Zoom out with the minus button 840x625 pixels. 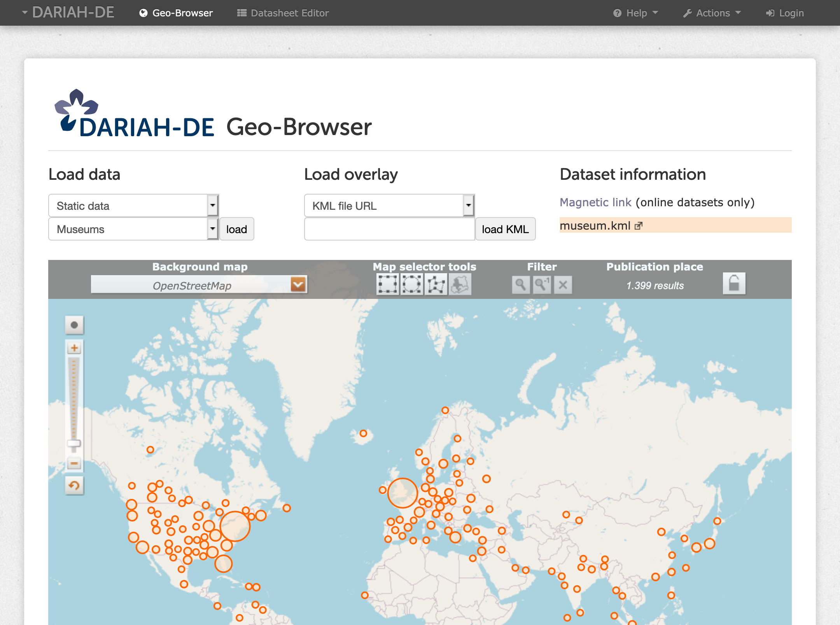(x=74, y=463)
